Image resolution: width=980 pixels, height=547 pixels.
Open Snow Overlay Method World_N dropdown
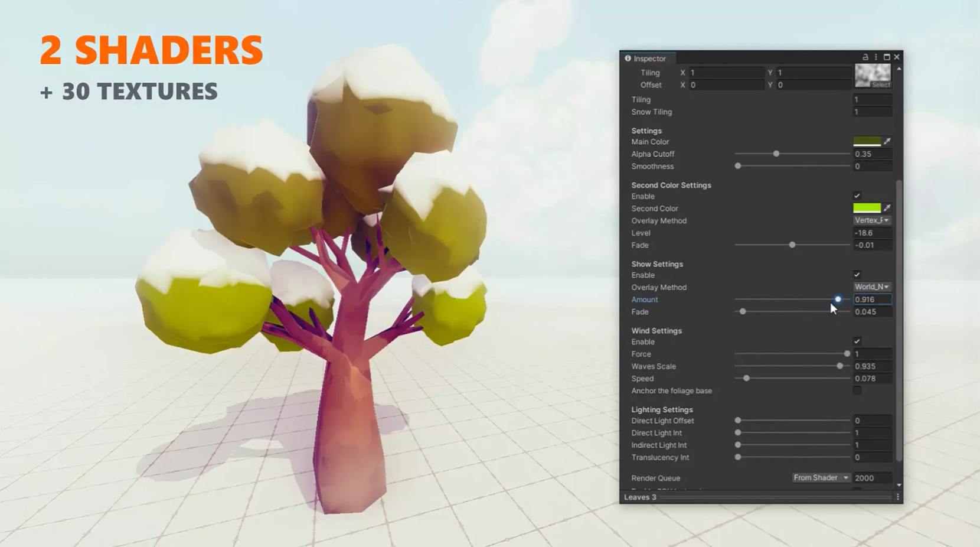[872, 287]
